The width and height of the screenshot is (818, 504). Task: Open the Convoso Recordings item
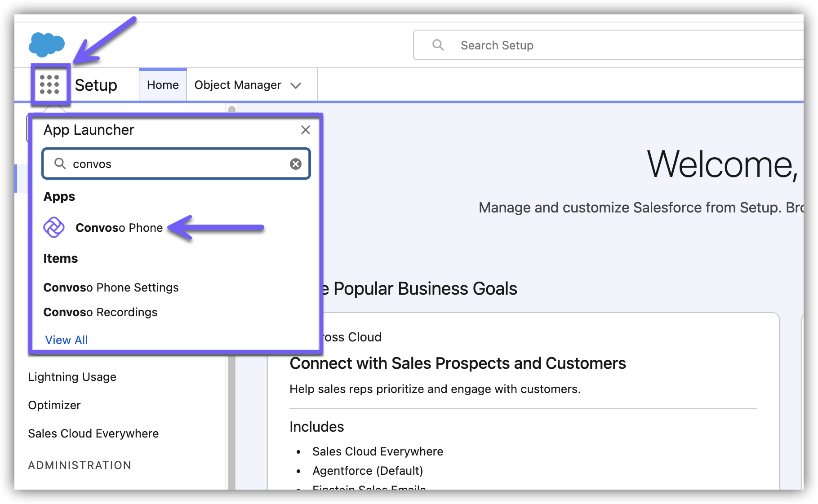(100, 312)
